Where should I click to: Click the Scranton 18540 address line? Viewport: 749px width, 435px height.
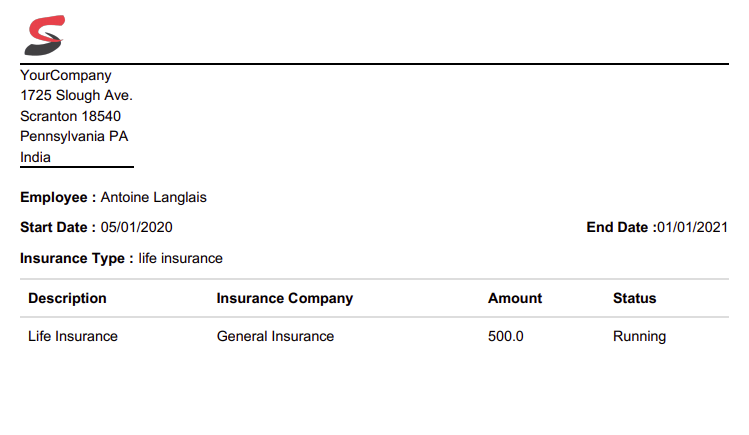pyautogui.click(x=70, y=116)
